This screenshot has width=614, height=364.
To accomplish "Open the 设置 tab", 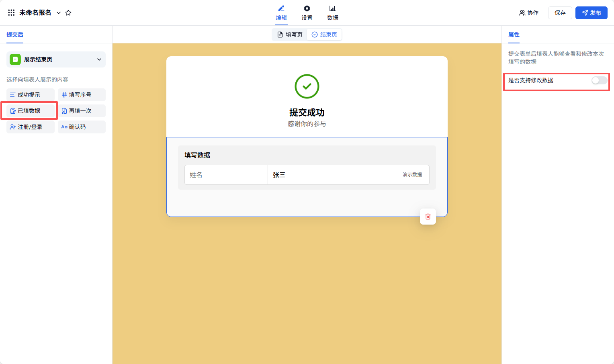I will tap(307, 13).
